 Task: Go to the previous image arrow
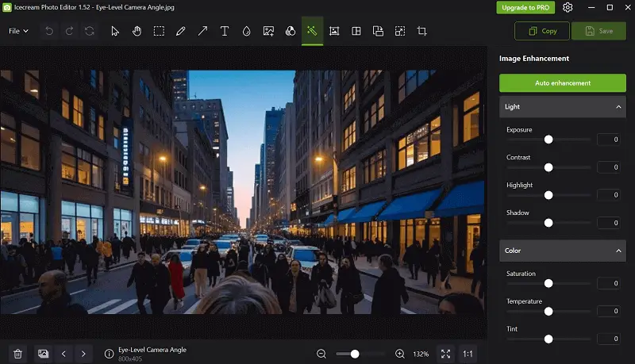point(63,354)
